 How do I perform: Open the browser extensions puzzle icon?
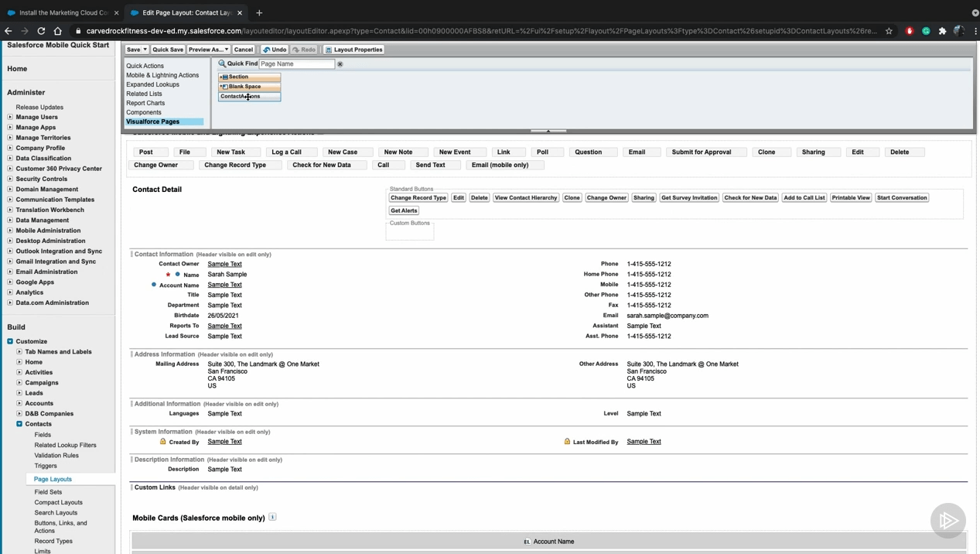pyautogui.click(x=942, y=31)
